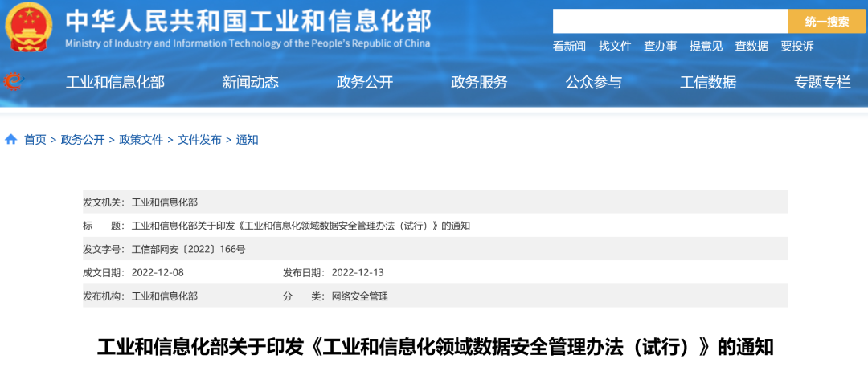Go to 政策文件 in breadcrumb

coord(141,140)
